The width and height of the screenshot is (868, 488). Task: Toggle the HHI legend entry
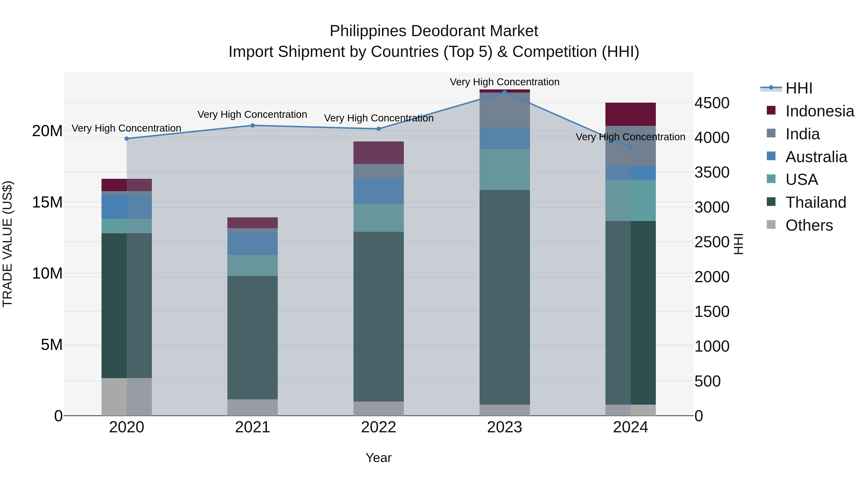(787, 88)
